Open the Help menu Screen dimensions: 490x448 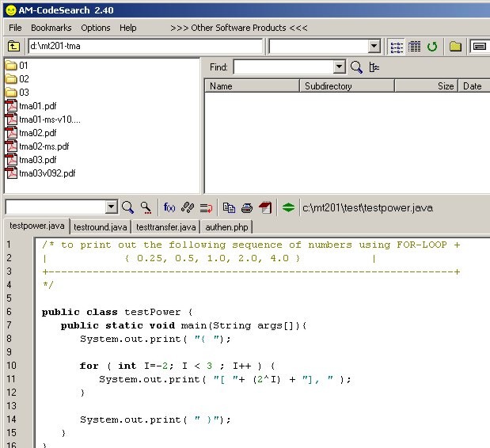(127, 28)
